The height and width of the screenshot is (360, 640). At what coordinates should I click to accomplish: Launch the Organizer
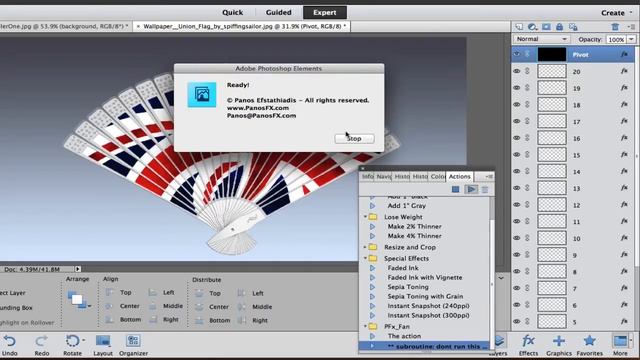(x=133, y=345)
